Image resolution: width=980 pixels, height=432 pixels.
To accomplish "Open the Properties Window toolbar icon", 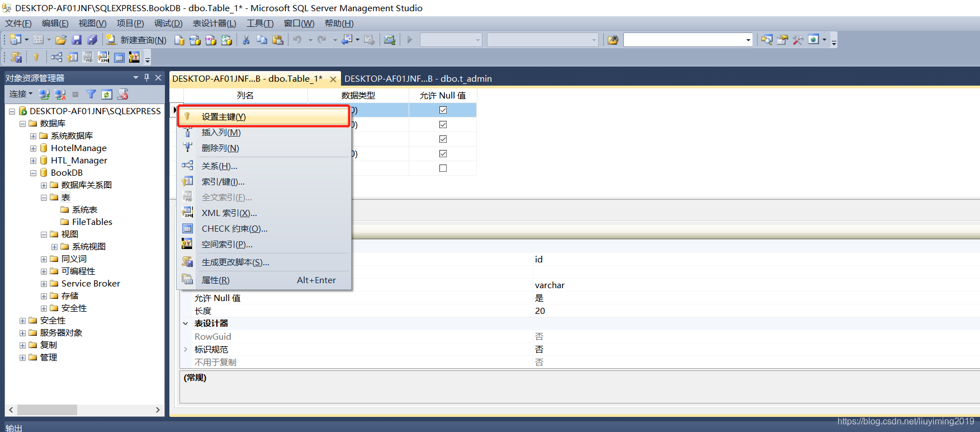I will (783, 40).
